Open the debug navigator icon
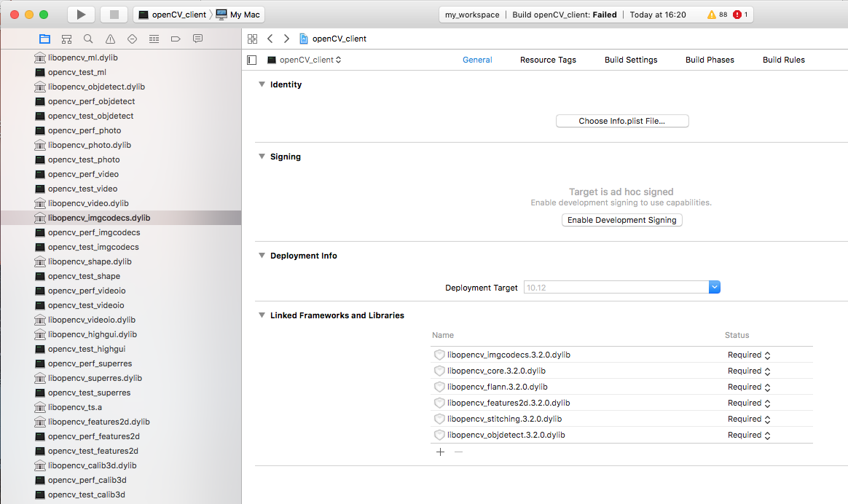This screenshot has height=504, width=848. (154, 39)
